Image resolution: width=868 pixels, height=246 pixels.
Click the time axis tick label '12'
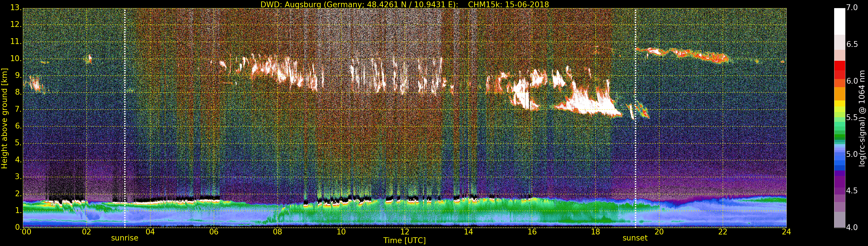405,232
